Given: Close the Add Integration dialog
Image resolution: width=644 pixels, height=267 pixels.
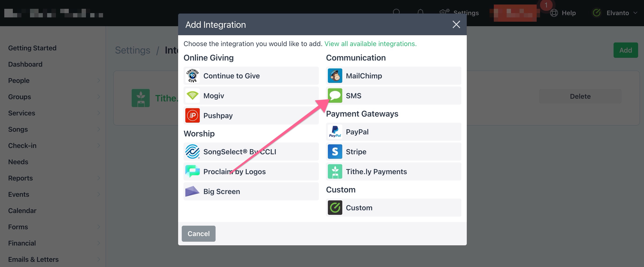Looking at the screenshot, I should [x=456, y=25].
